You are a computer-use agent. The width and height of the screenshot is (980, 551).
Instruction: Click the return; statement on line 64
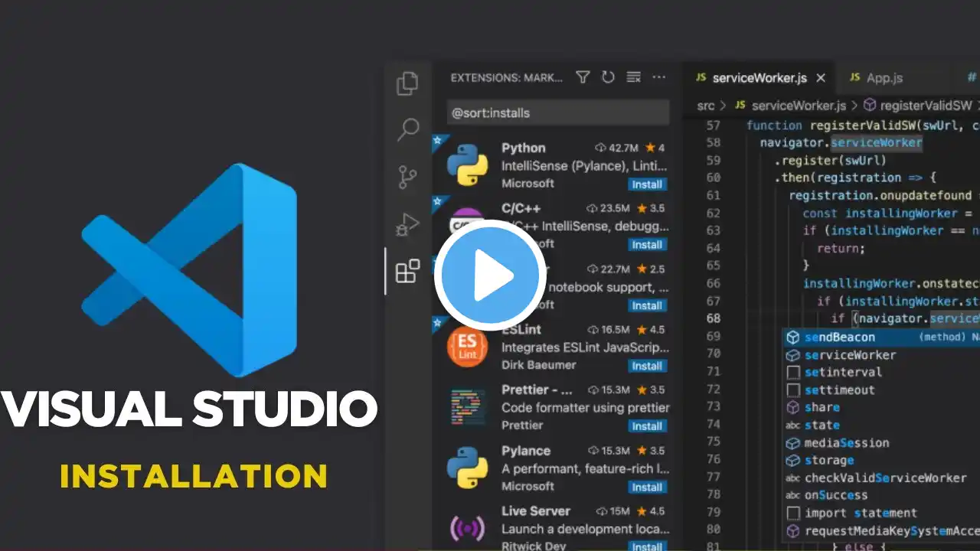click(x=841, y=248)
